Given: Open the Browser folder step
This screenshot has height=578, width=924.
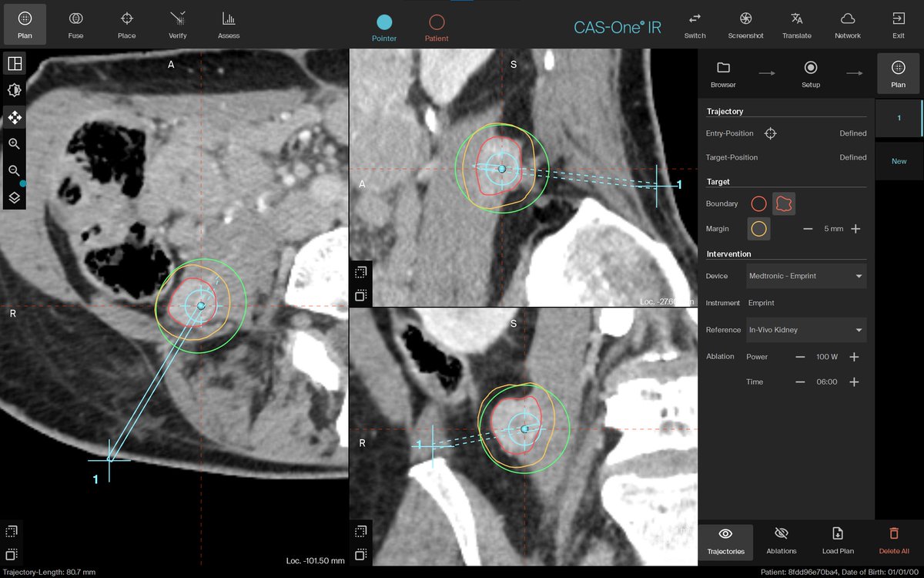Looking at the screenshot, I should (x=723, y=74).
